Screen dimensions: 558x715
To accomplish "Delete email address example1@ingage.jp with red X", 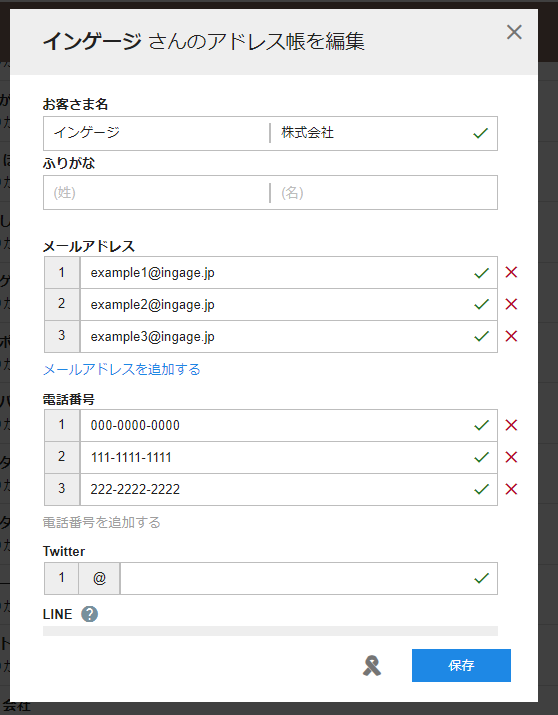I will tap(512, 272).
